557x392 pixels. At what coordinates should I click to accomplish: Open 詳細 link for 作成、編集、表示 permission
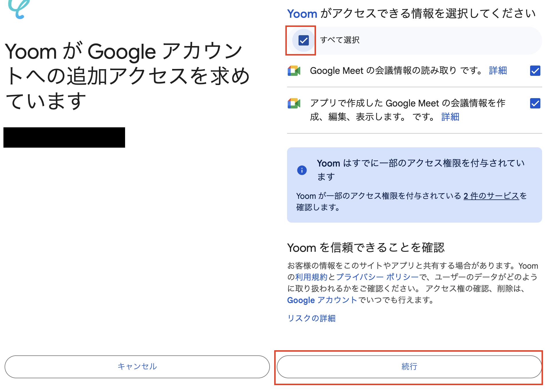click(x=450, y=117)
